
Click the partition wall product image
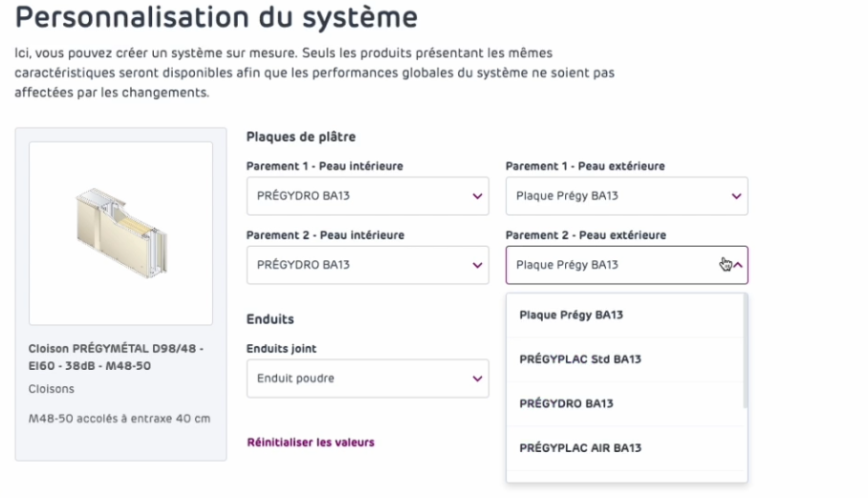[120, 233]
